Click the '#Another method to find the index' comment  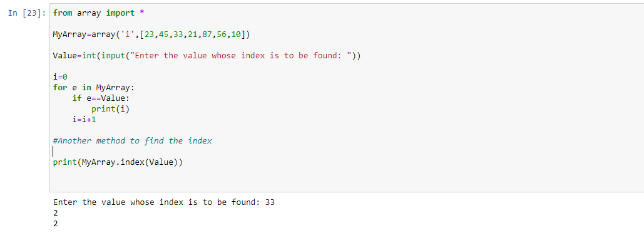(x=132, y=141)
